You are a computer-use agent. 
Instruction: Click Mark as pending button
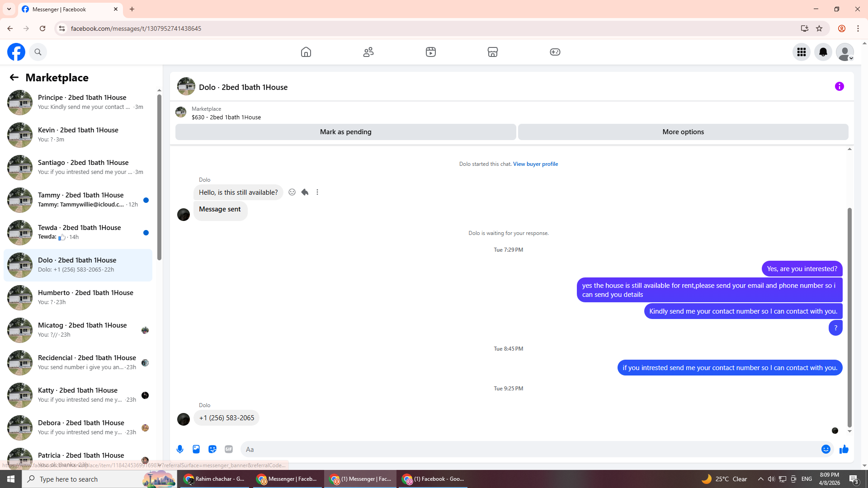345,132
